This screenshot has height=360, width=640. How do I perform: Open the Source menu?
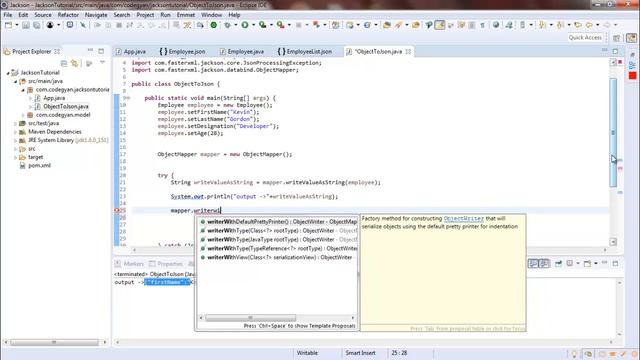[43, 15]
